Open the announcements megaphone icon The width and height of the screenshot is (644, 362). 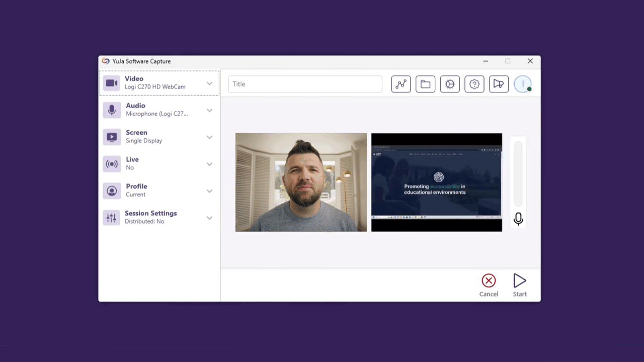click(498, 84)
